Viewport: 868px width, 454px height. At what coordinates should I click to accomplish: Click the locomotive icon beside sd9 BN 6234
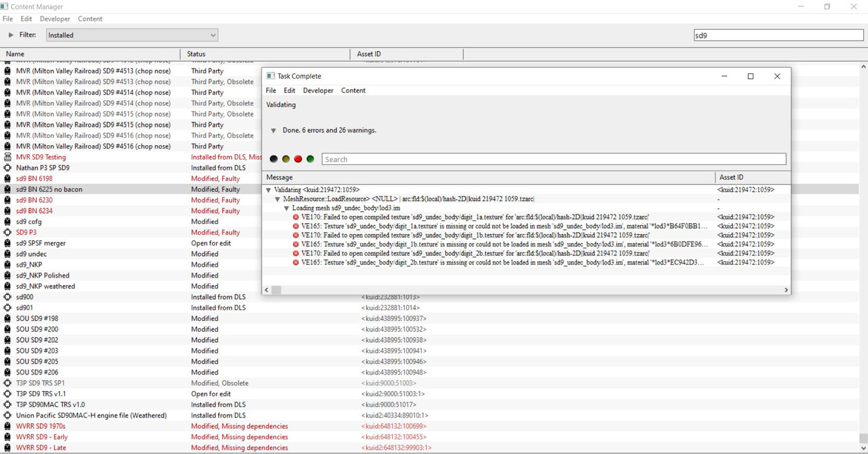tap(7, 211)
